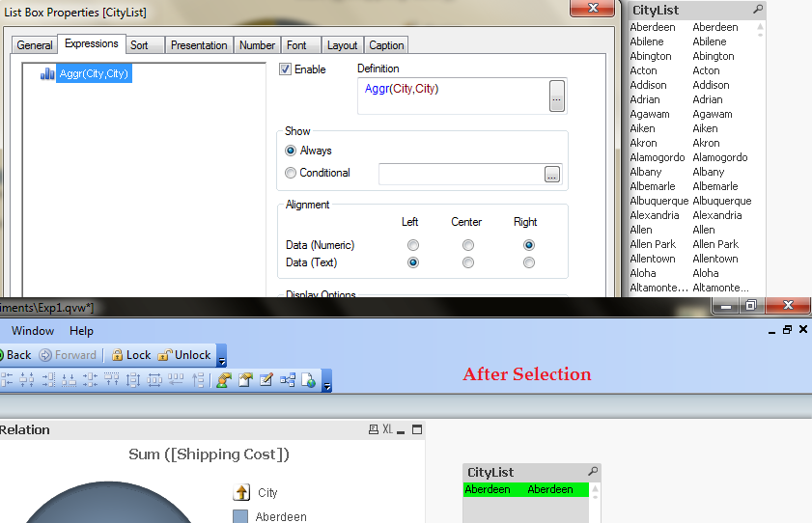
Task: Select the Albuquerque row in top-right CityList
Action: tap(690, 201)
